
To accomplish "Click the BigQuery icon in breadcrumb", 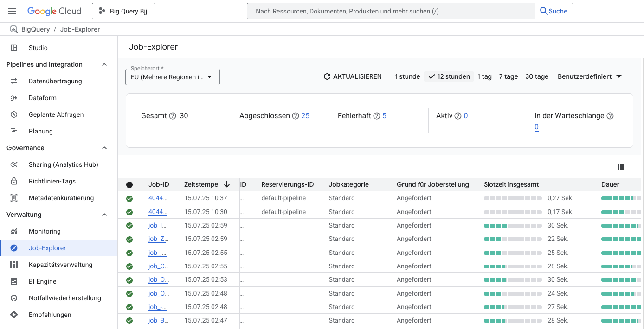I will pyautogui.click(x=14, y=29).
